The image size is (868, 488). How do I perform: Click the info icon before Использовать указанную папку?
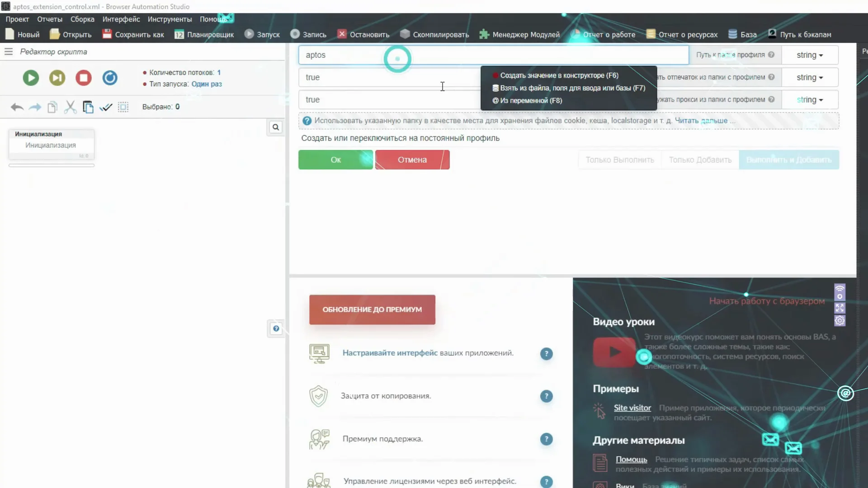point(307,121)
